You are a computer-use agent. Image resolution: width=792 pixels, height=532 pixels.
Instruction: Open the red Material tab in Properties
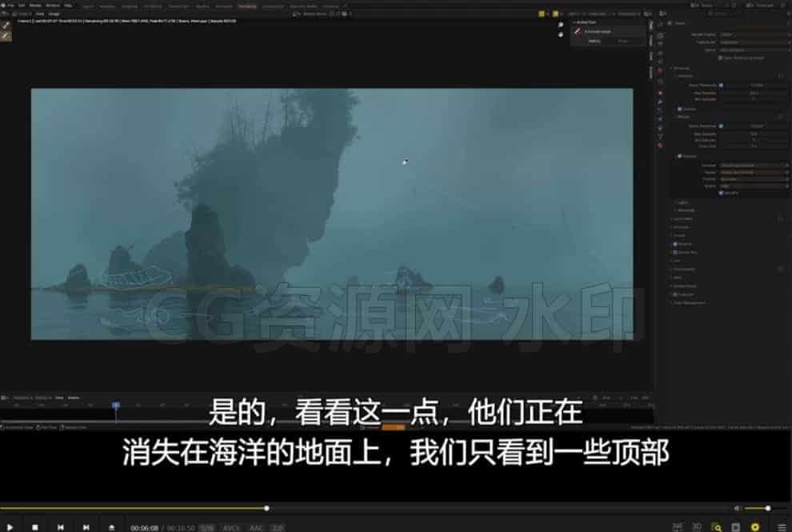660,146
